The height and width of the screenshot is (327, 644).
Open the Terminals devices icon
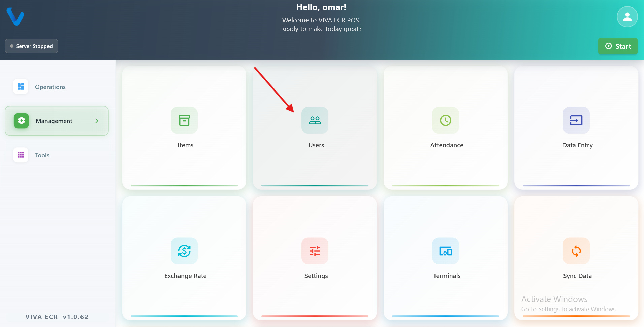click(446, 251)
